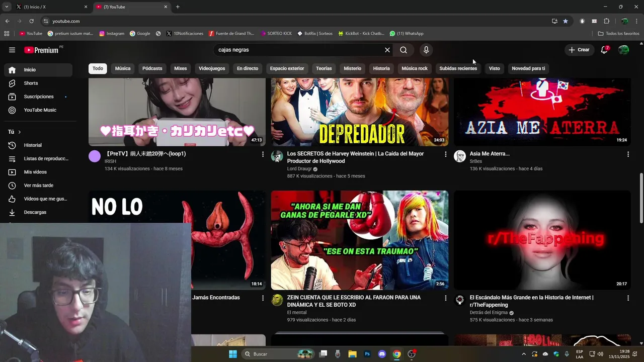Viewport: 644px width, 362px height.
Task: Select the Misterio filter chip
Action: pos(353,68)
